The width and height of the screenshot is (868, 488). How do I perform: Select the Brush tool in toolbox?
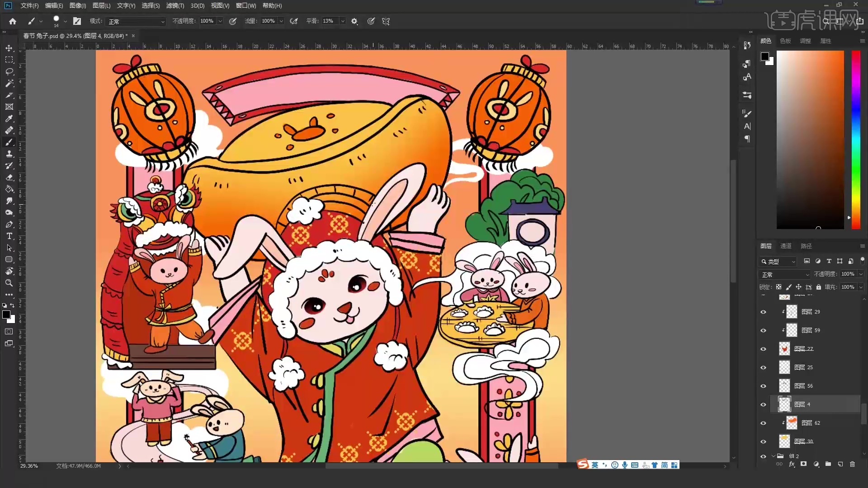(x=9, y=142)
